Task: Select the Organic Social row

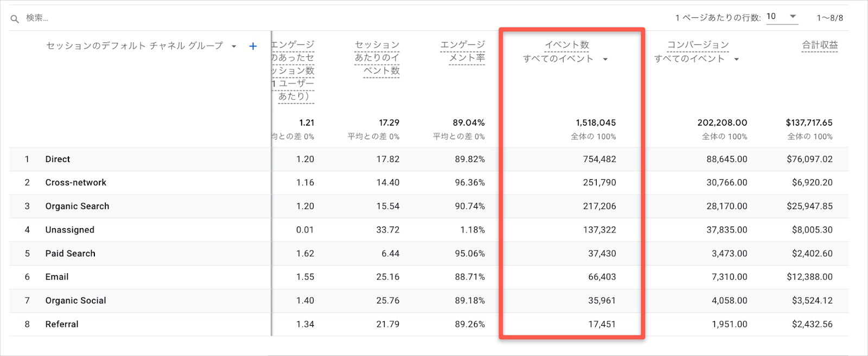Action: click(75, 301)
